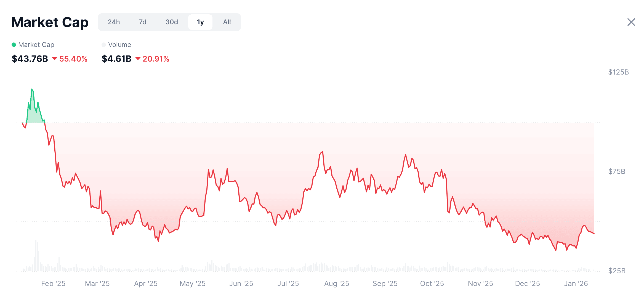Click the red market cap down-arrow
This screenshot has height=302, width=644.
point(55,59)
